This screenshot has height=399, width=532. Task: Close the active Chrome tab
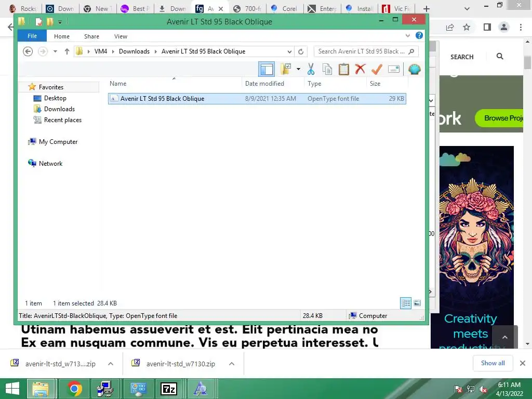221,9
